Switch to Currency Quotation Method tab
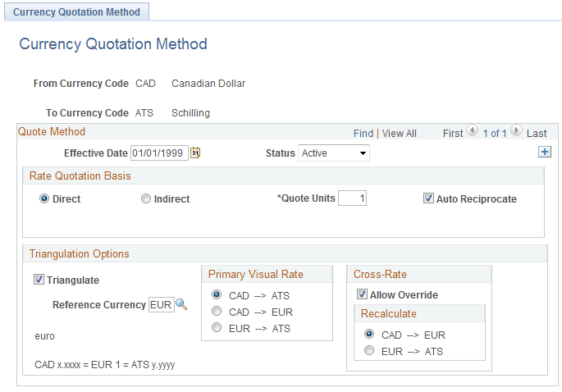 click(77, 12)
